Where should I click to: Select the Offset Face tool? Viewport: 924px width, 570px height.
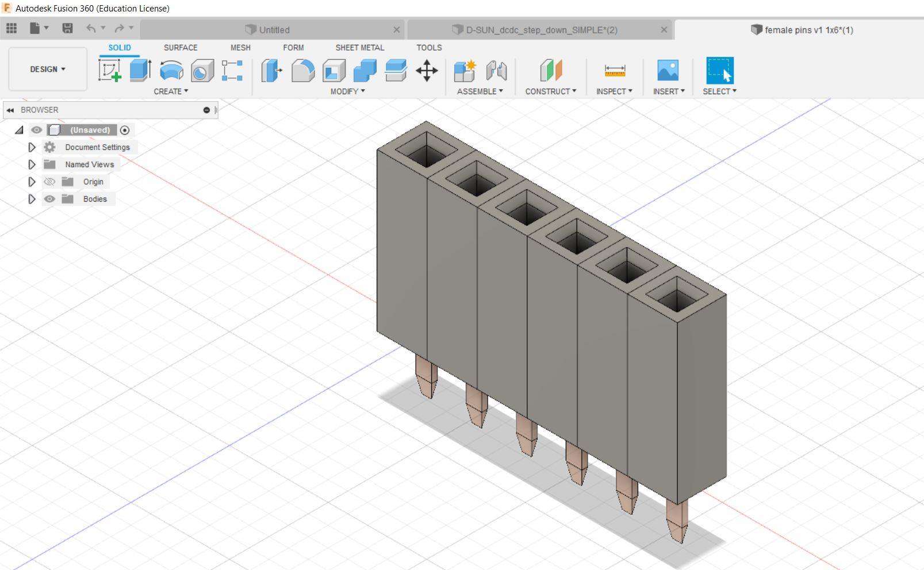point(396,71)
